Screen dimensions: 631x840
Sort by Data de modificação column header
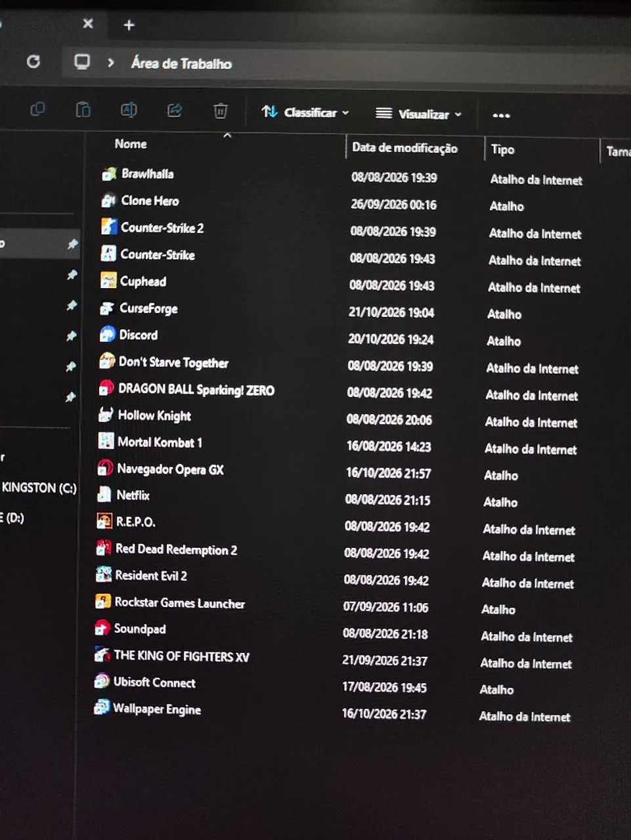click(x=404, y=148)
